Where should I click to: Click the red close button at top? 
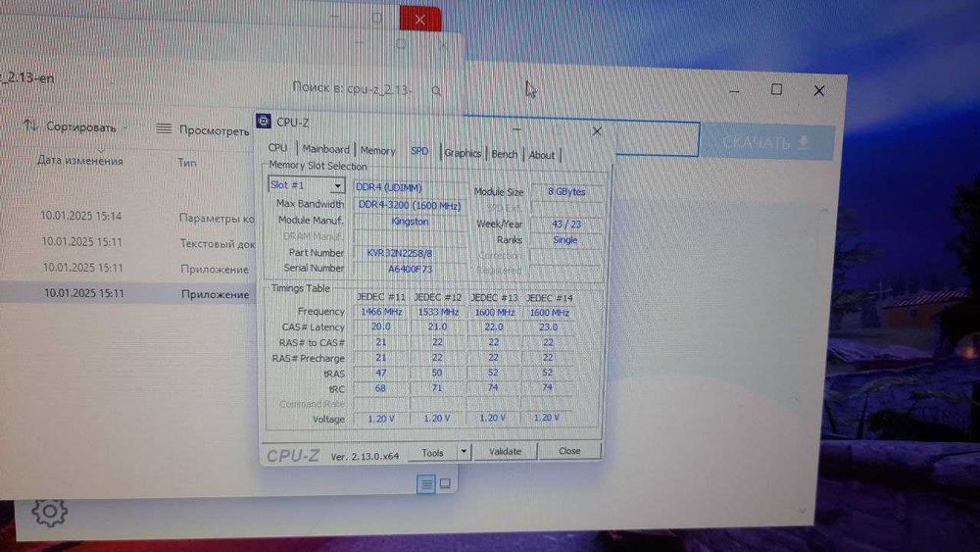420,20
